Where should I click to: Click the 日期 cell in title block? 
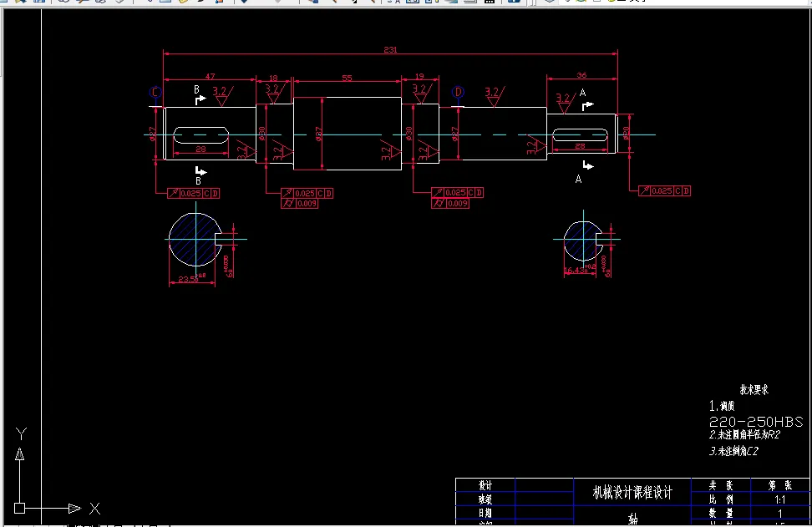485,513
